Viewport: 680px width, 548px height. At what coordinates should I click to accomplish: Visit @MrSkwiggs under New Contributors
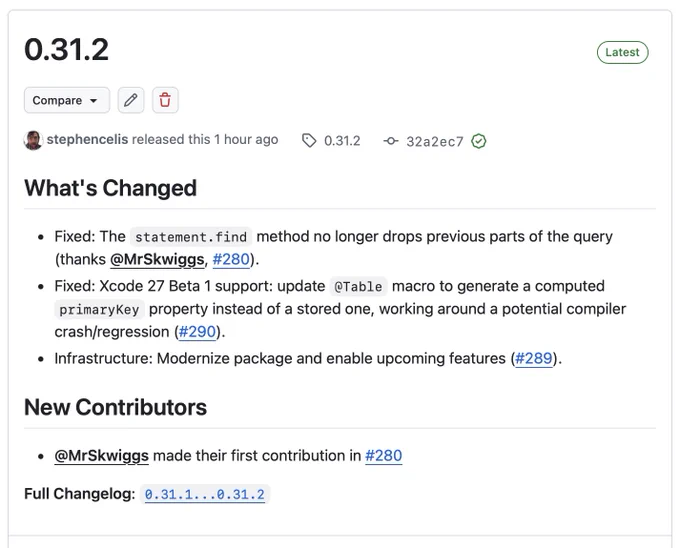[101, 456]
